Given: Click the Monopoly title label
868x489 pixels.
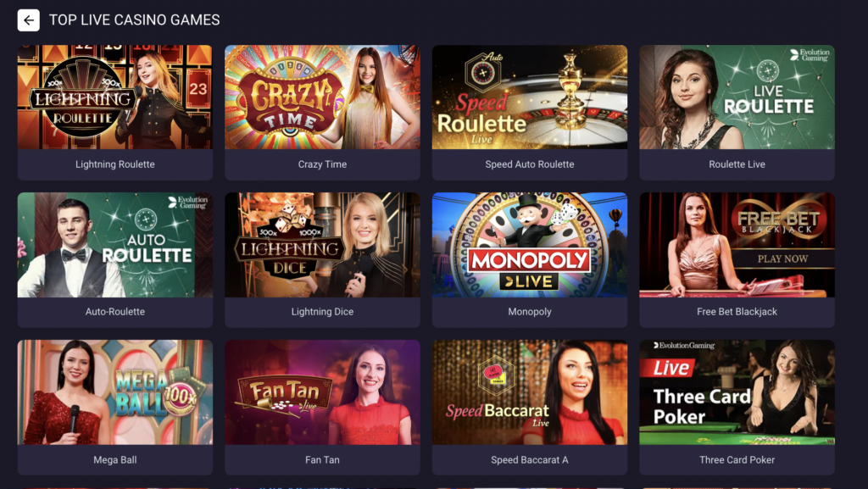Looking at the screenshot, I should pos(530,312).
